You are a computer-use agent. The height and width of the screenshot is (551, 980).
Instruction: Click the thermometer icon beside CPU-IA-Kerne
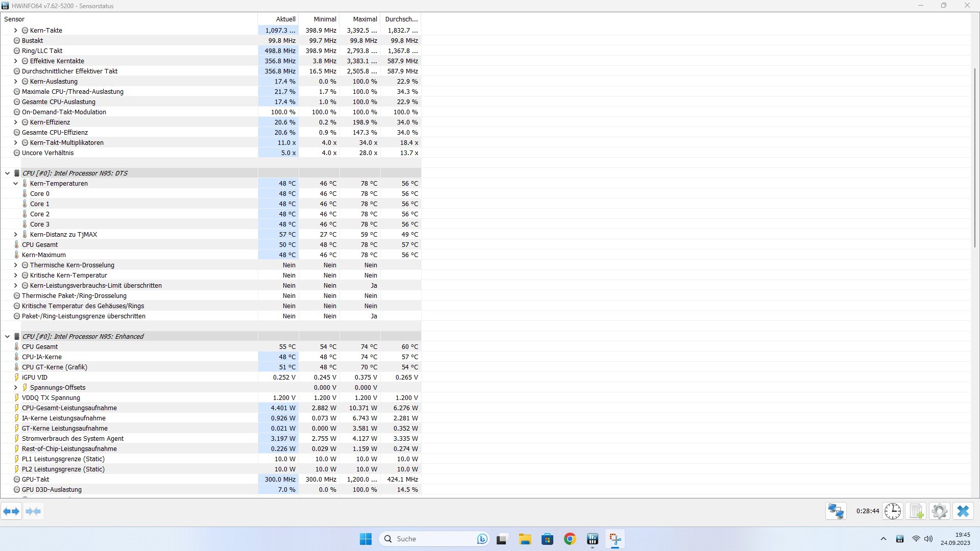pyautogui.click(x=16, y=357)
